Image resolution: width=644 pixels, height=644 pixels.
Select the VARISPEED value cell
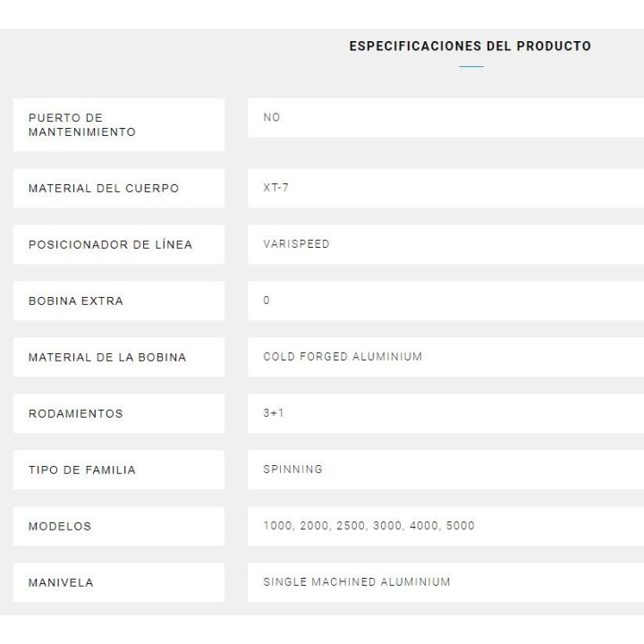point(296,244)
